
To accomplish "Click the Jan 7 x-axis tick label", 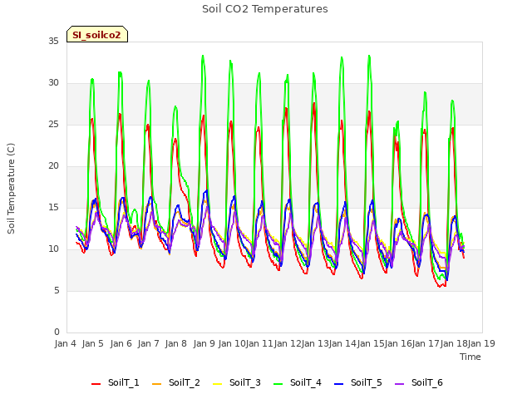I will (x=148, y=343).
